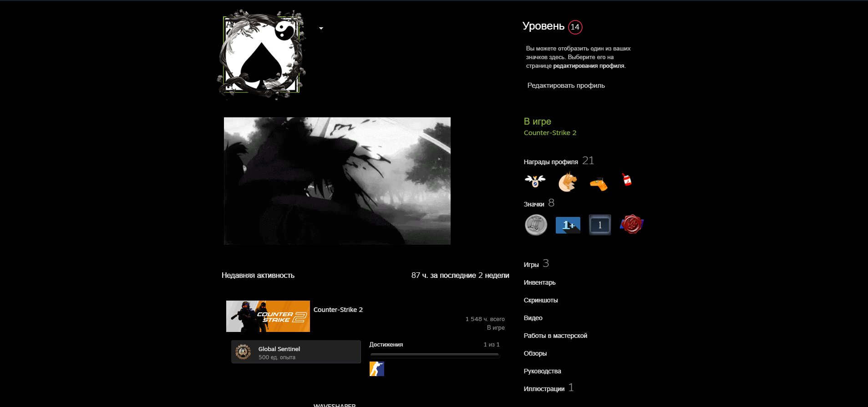Open Работы в мастерской page

[x=555, y=336]
